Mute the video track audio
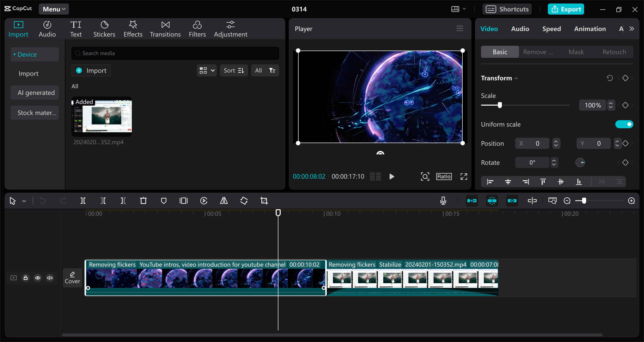 point(50,278)
